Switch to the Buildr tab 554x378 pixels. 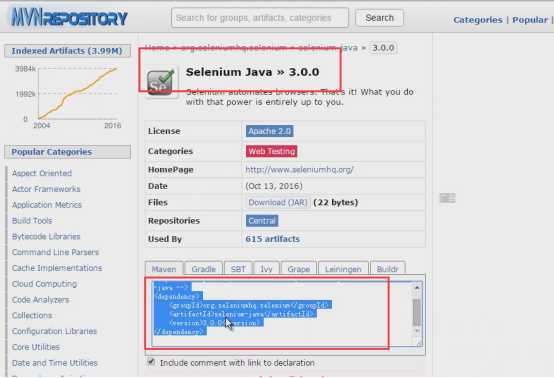[387, 269]
